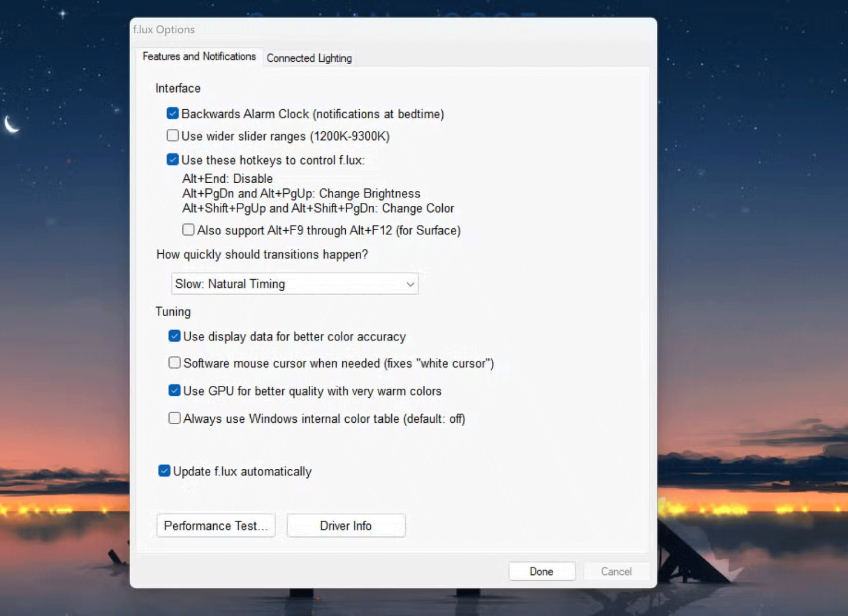Click the Interface section heading
Screen dimensions: 848x616
177,88
